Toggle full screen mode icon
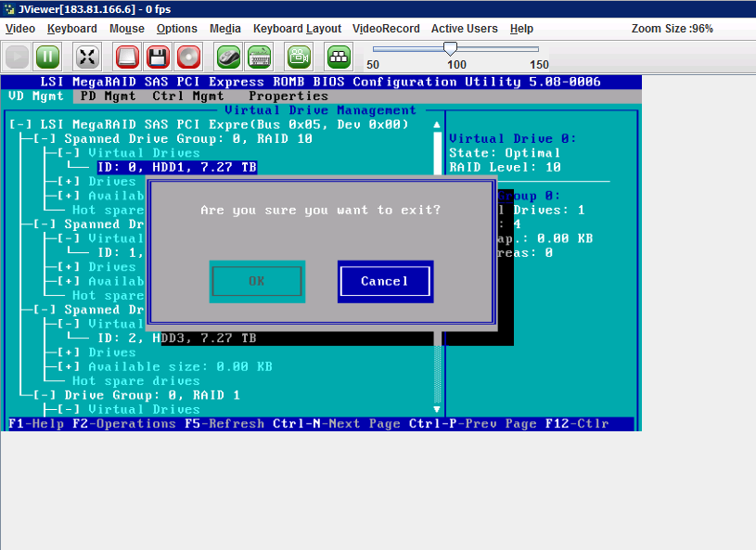756x550 pixels. point(87,58)
